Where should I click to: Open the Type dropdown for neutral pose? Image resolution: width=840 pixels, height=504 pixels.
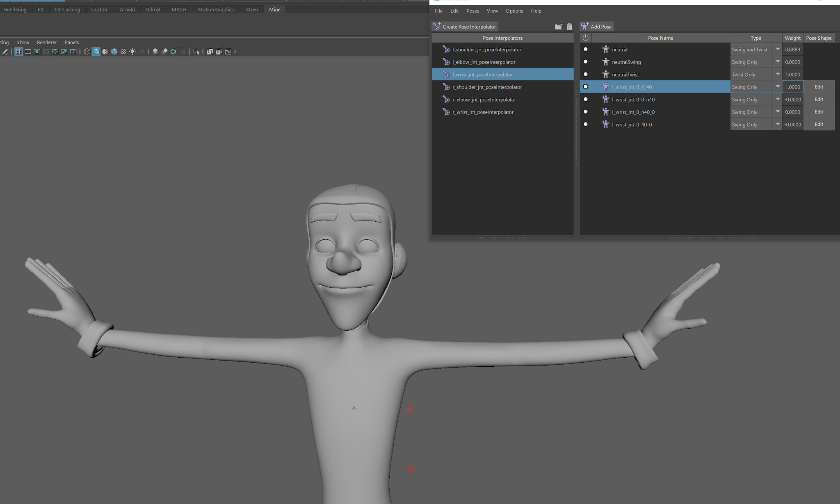click(777, 50)
